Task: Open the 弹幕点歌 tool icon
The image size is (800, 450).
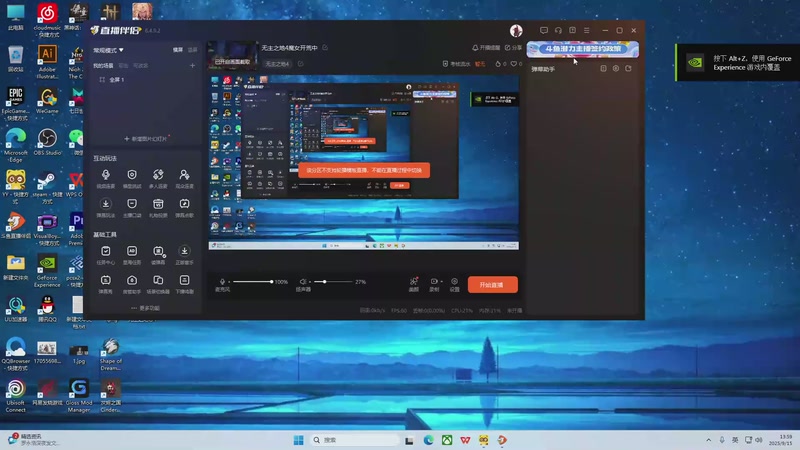Action: [x=184, y=204]
